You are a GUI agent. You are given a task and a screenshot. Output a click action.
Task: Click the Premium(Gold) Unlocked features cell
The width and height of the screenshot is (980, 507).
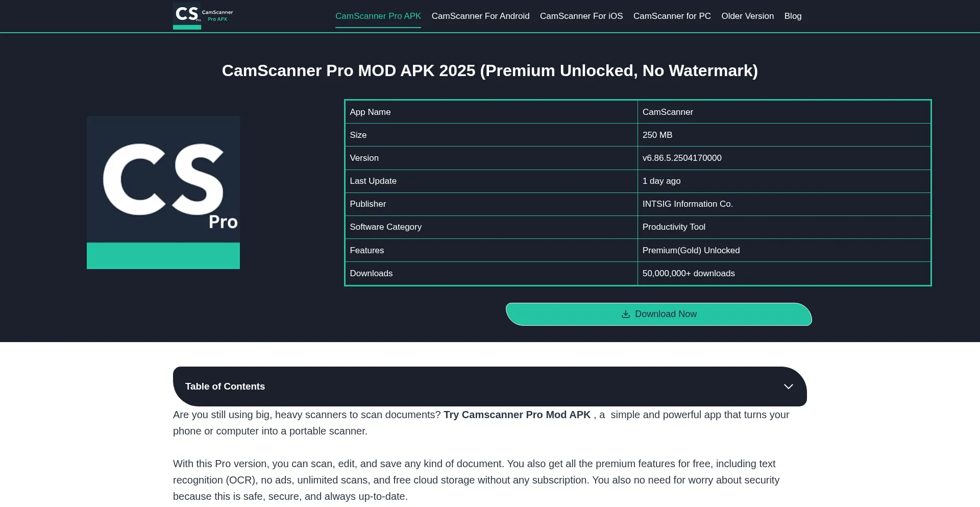691,250
